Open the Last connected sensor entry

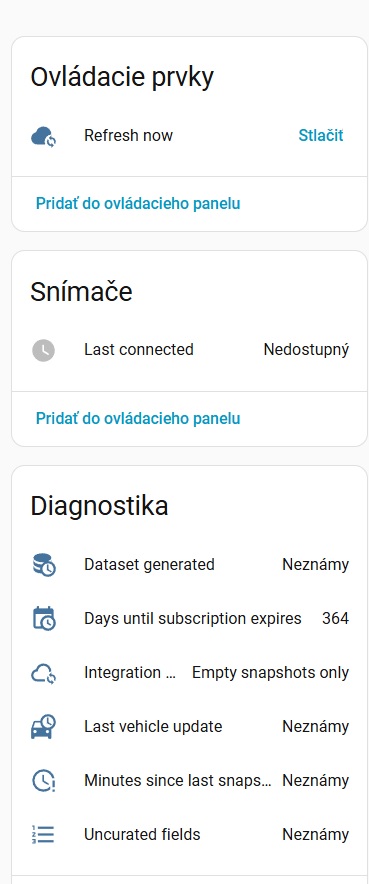click(x=189, y=350)
